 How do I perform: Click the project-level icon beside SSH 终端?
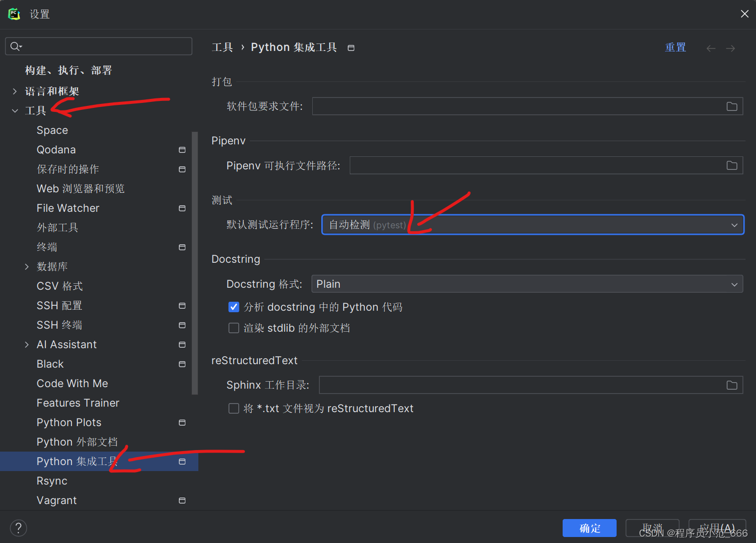click(182, 325)
